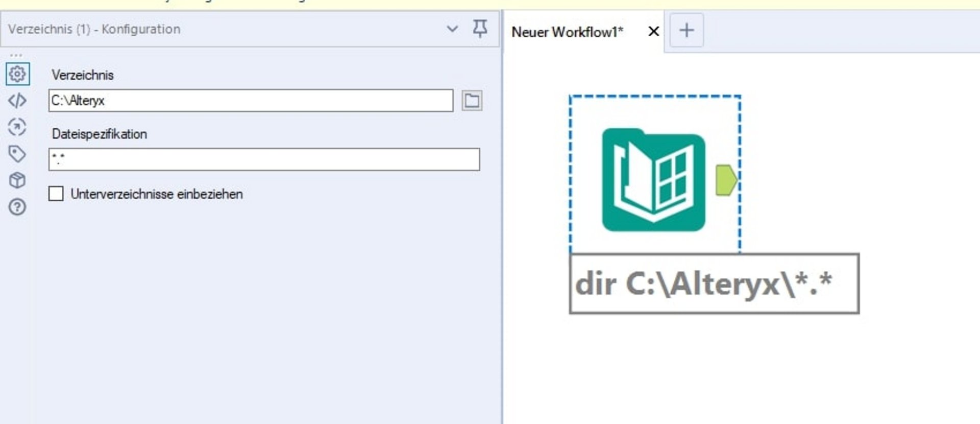Focus the Dateispezifikation input field
This screenshot has height=424, width=980.
tap(264, 159)
